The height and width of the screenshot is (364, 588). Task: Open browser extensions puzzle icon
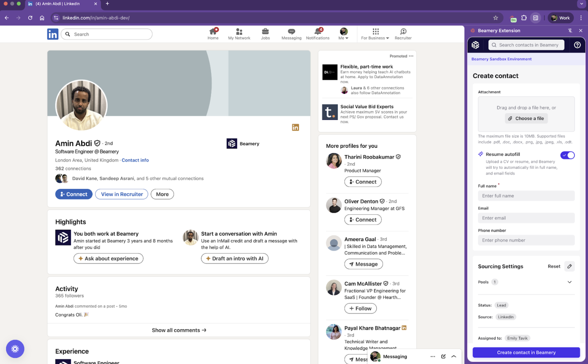[x=524, y=18]
